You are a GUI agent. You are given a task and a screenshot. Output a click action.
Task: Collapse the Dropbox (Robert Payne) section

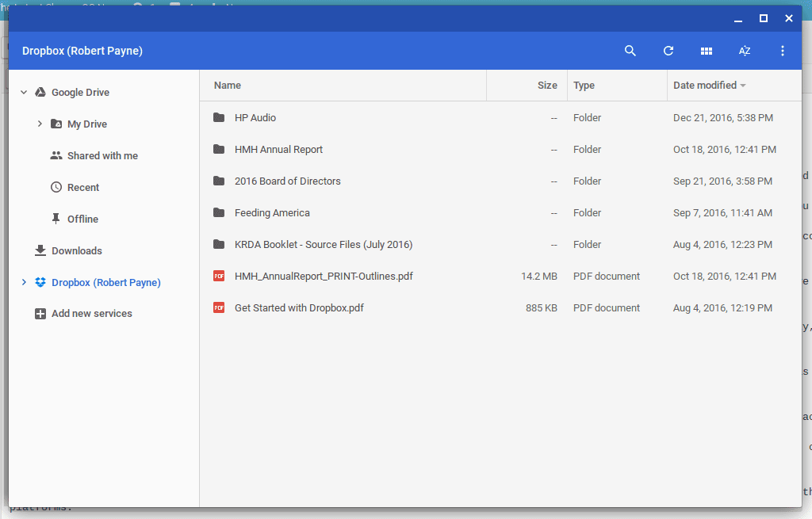(23, 282)
